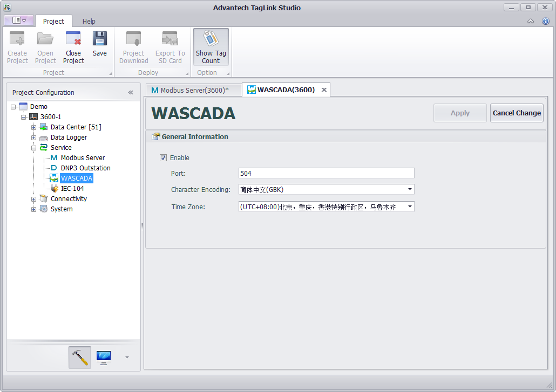Expand the Connectivity tree node
The width and height of the screenshot is (556, 392).
pos(33,199)
